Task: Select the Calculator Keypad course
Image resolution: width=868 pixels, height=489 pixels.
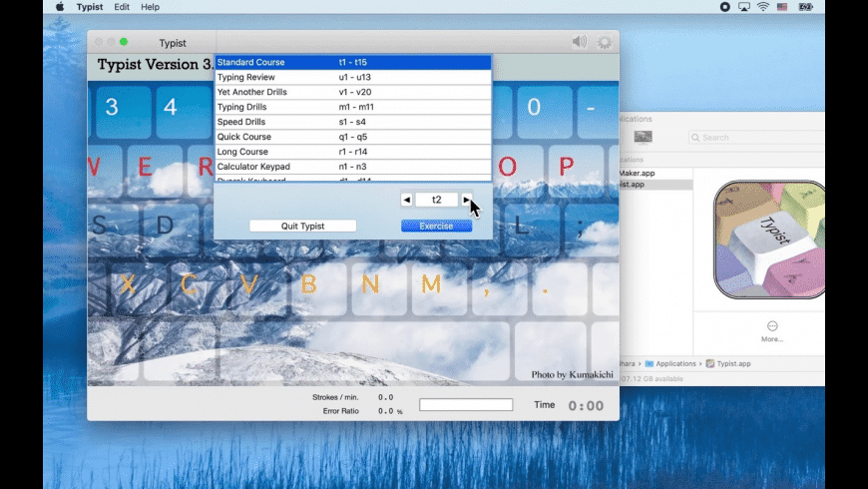Action: 353,167
